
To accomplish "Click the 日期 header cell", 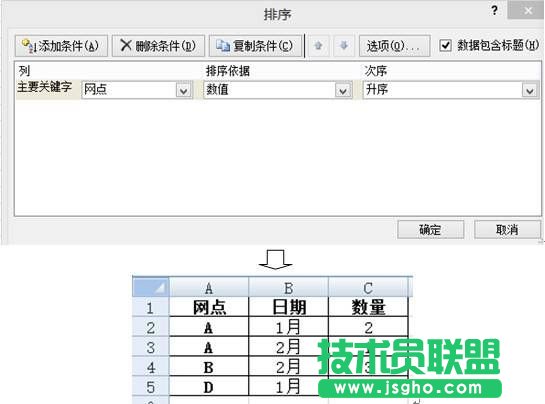I will (288, 307).
